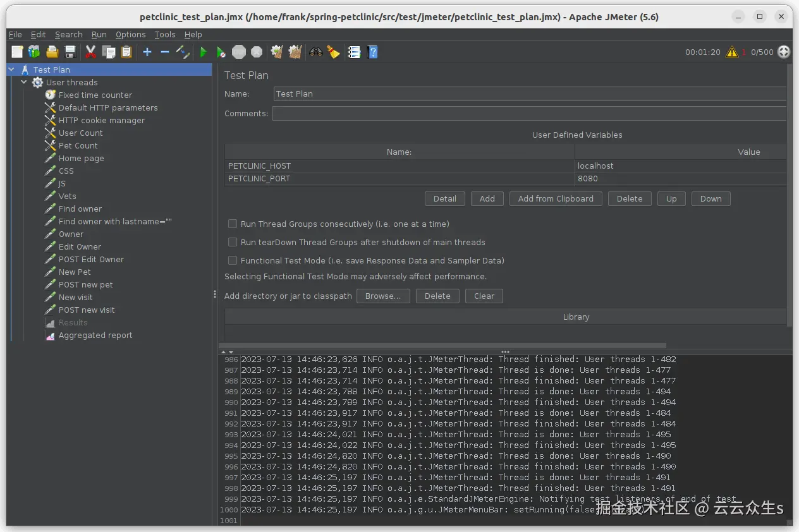Enable Run Thread Groups consecutively checkbox

coord(233,224)
